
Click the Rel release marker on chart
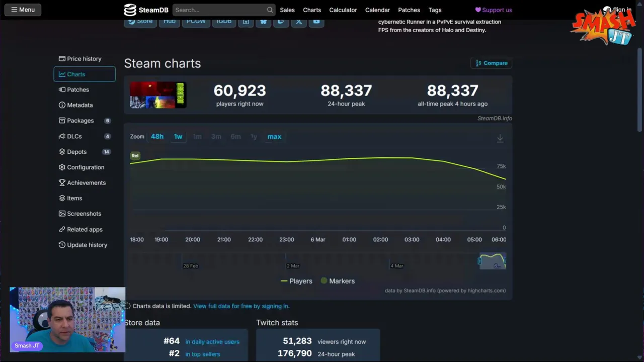click(135, 155)
